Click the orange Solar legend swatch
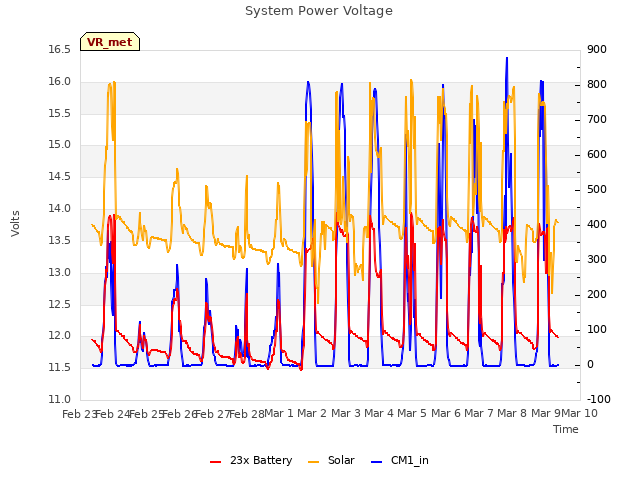Image resolution: width=640 pixels, height=480 pixels. point(313,462)
